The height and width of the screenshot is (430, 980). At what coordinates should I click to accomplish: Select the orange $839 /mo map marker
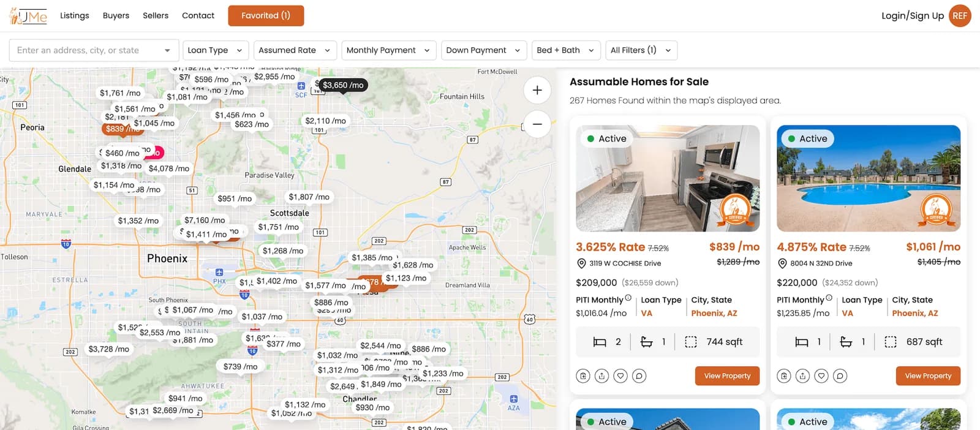[x=120, y=129]
